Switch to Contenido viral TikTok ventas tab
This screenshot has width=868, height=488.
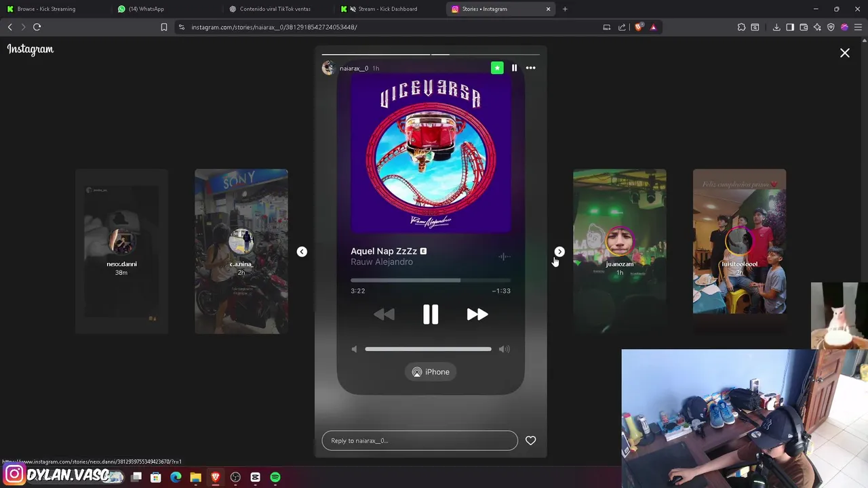tap(276, 9)
